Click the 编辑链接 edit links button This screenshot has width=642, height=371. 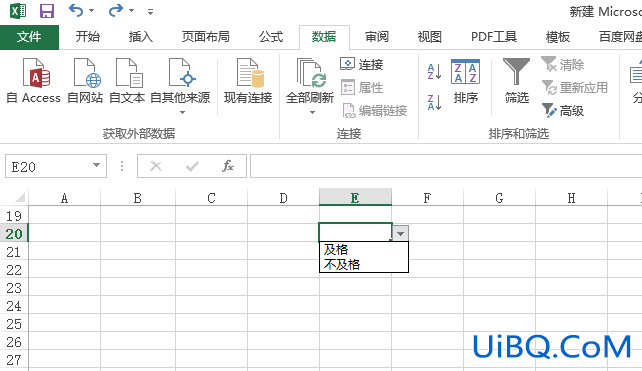tap(375, 111)
